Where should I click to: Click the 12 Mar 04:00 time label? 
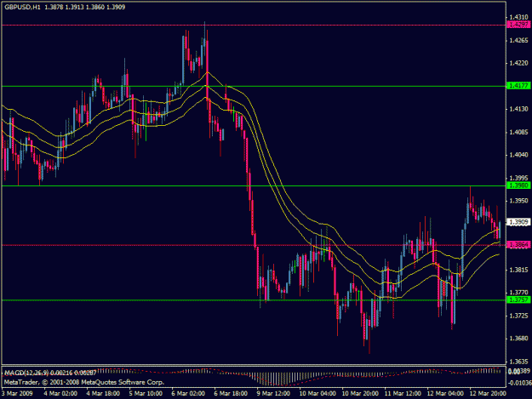445,393
